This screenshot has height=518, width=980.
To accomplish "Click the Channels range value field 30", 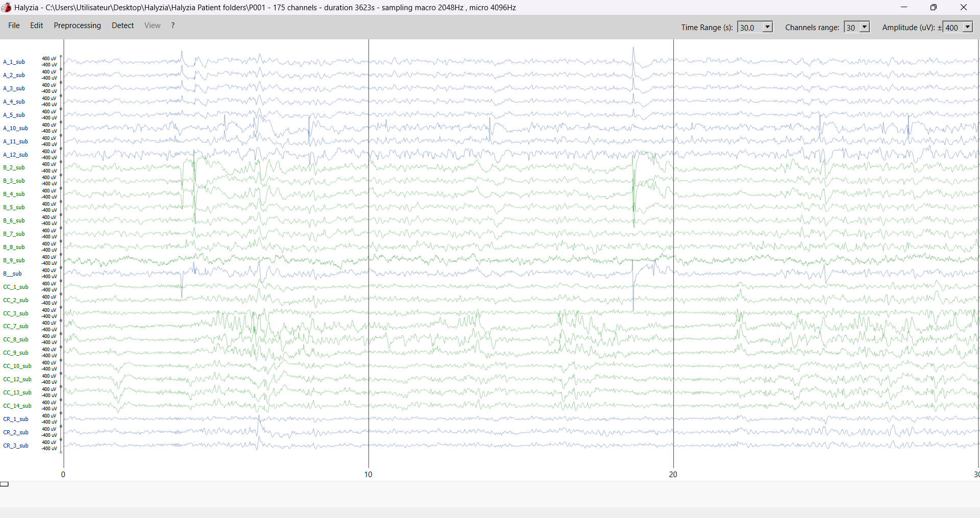I will coord(852,28).
